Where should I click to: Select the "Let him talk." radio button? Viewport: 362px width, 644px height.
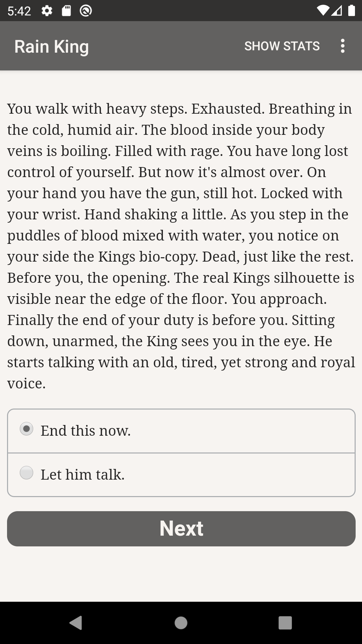[26, 473]
